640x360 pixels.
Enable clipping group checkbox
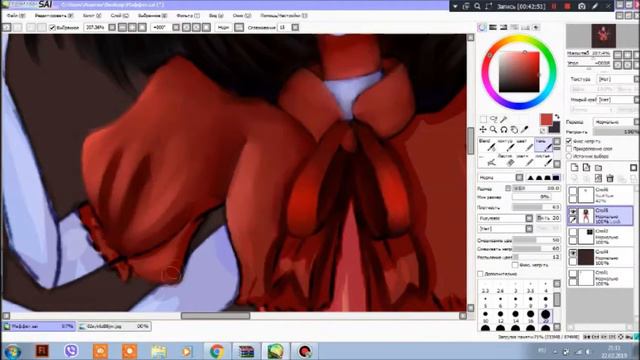click(x=569, y=149)
